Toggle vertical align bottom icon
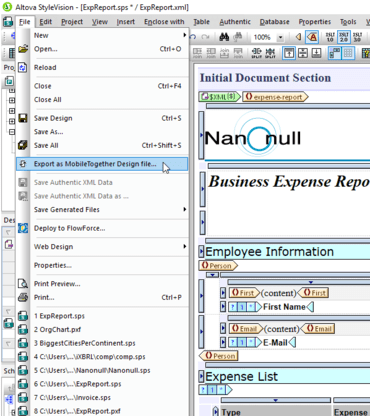Screen dimensions: 370x416 316,53
